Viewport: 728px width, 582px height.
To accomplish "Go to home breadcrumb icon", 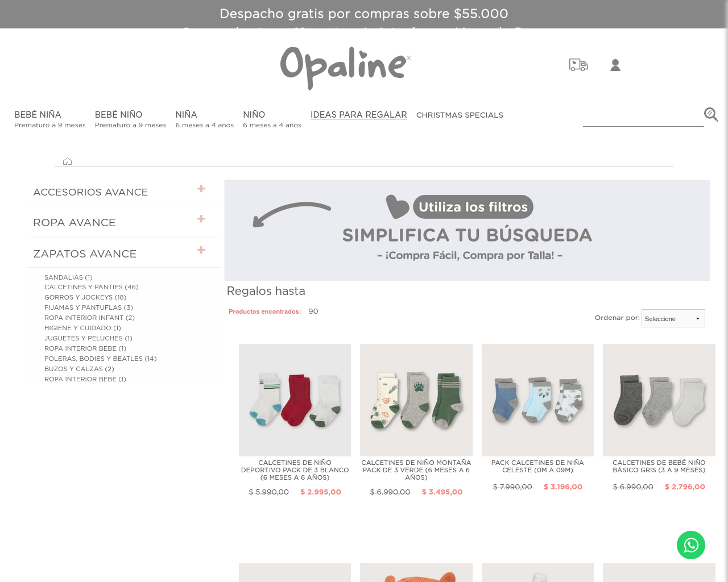I will pyautogui.click(x=67, y=161).
